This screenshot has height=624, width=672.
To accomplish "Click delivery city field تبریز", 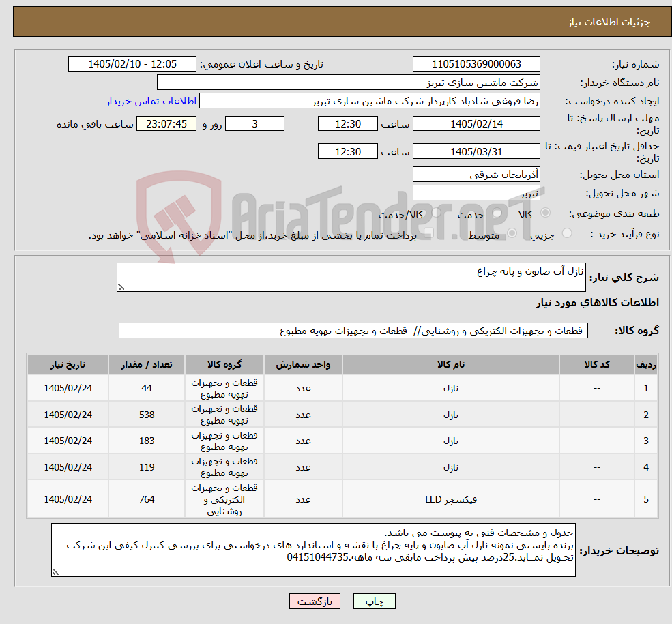I will (x=476, y=193).
